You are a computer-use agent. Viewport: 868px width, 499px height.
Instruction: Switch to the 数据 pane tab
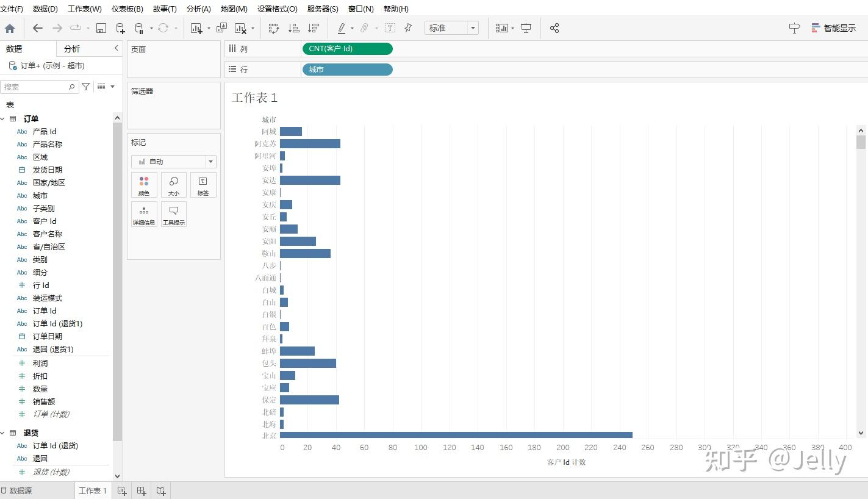click(x=14, y=49)
